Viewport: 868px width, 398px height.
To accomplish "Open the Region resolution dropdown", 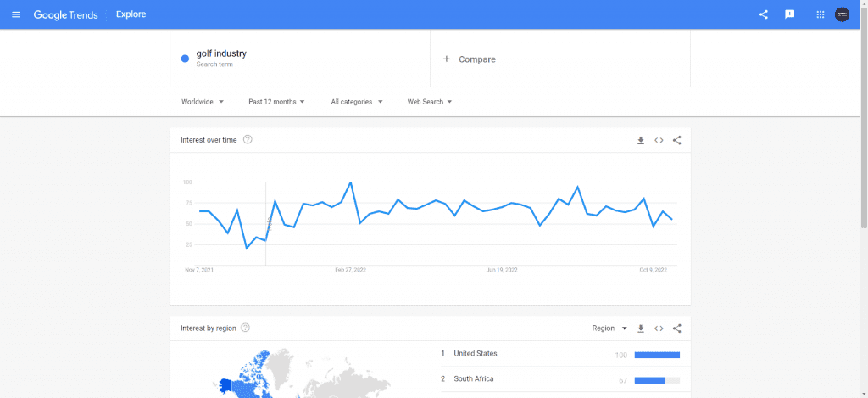I will 609,328.
